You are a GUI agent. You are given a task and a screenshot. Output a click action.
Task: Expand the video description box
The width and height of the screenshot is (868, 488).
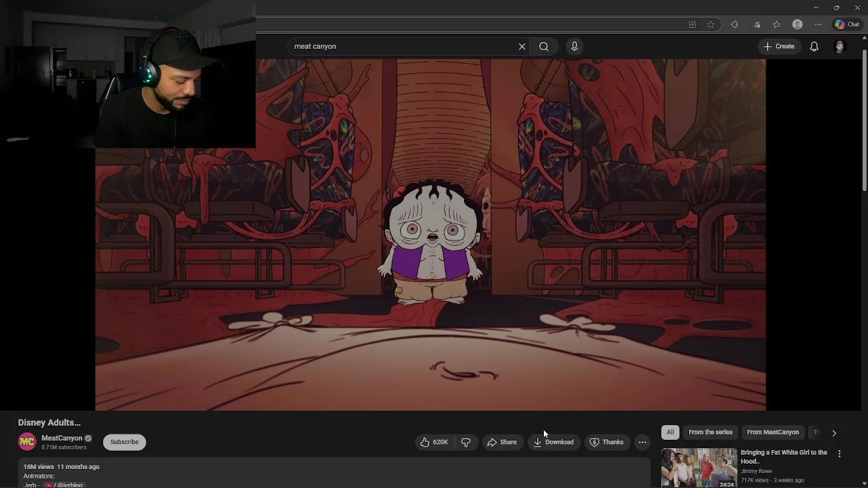(334, 473)
